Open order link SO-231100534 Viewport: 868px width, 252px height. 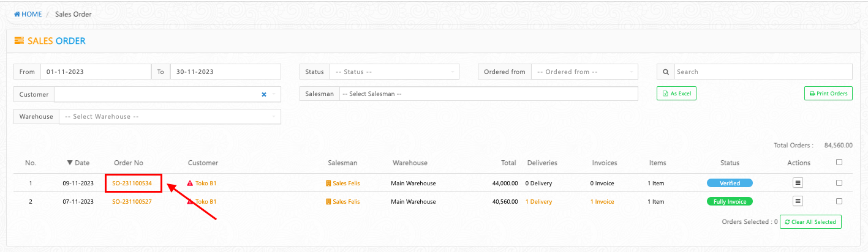coord(132,183)
